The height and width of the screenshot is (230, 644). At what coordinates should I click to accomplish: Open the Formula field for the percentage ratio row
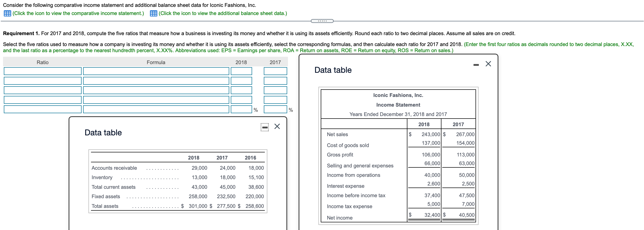click(156, 109)
